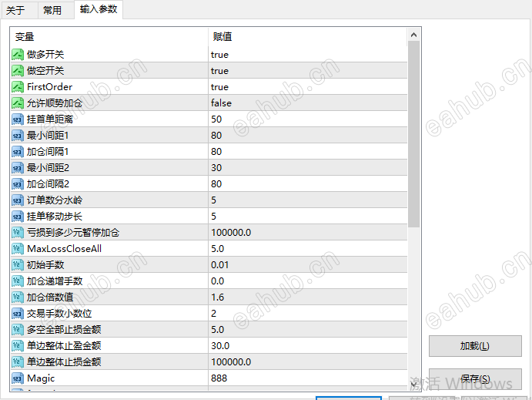Click the double icon beside 单边整体止盈金额
The height and width of the screenshot is (400, 532).
tap(18, 346)
